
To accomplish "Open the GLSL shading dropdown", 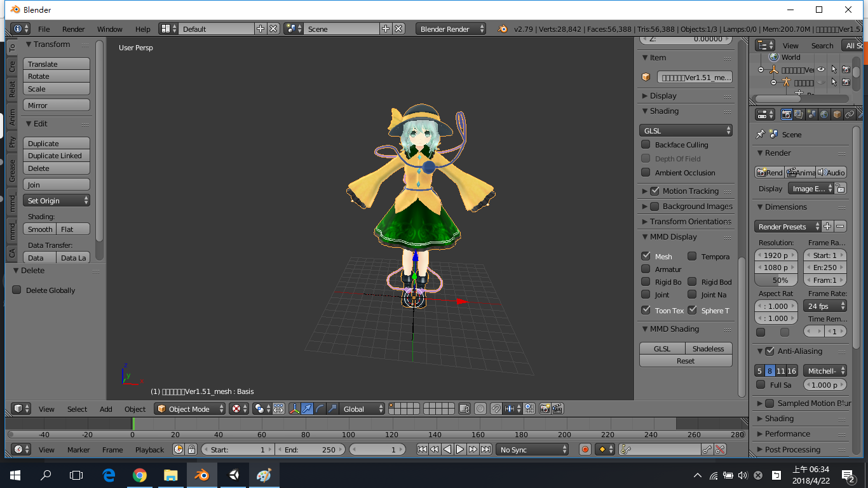I will [x=686, y=130].
